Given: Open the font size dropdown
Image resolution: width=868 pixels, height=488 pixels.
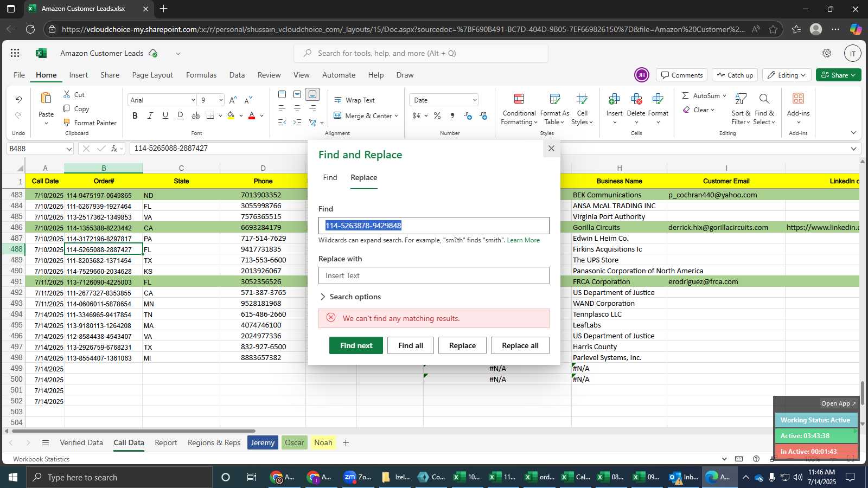Looking at the screenshot, I should click(221, 100).
